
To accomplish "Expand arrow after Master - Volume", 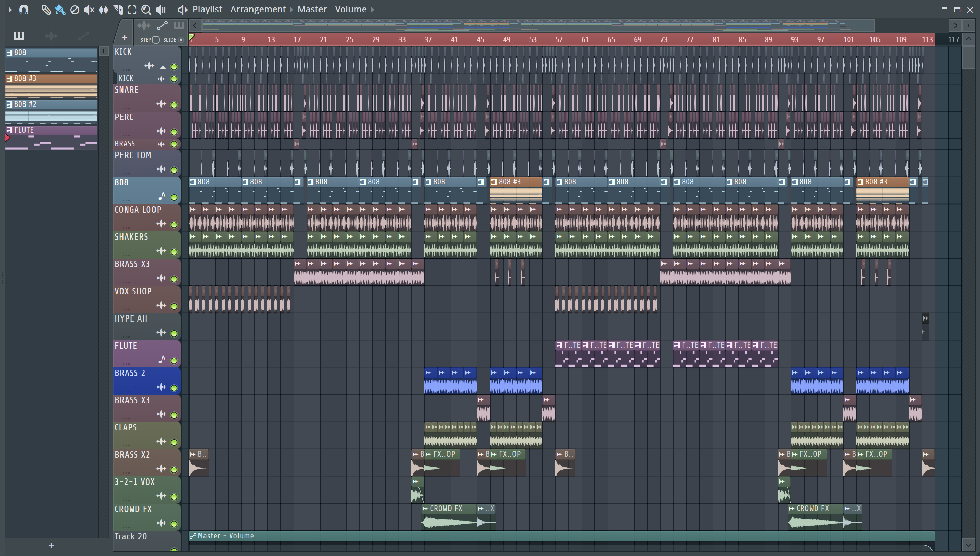I will click(373, 10).
